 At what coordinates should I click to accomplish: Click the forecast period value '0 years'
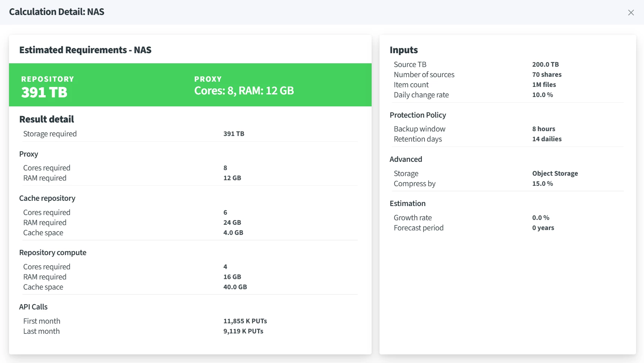543,228
